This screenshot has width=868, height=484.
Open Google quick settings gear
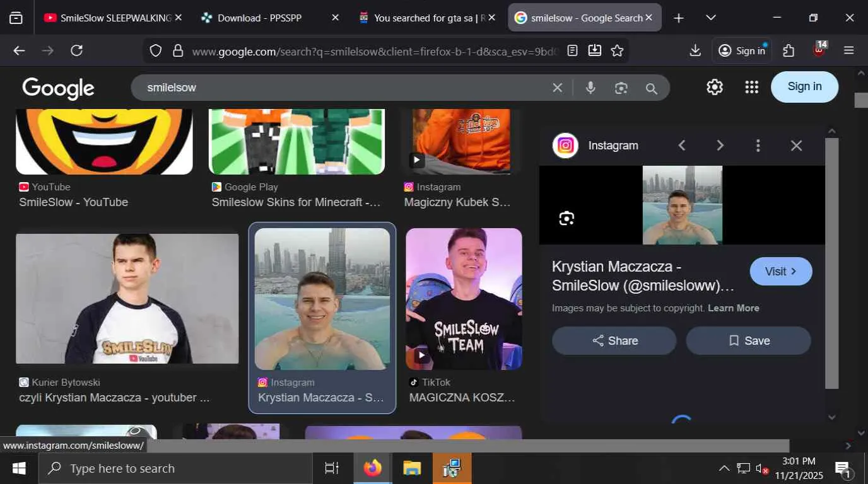tap(715, 87)
